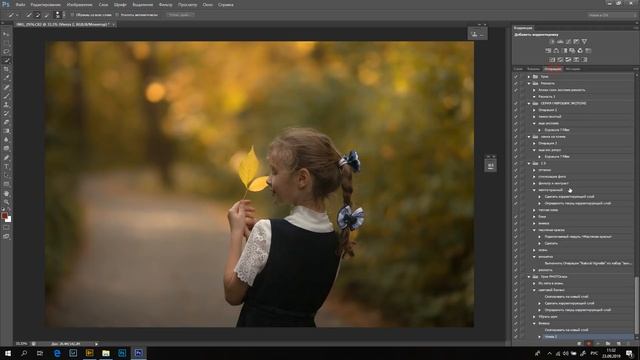Click the Windows Start button

pos(7,353)
